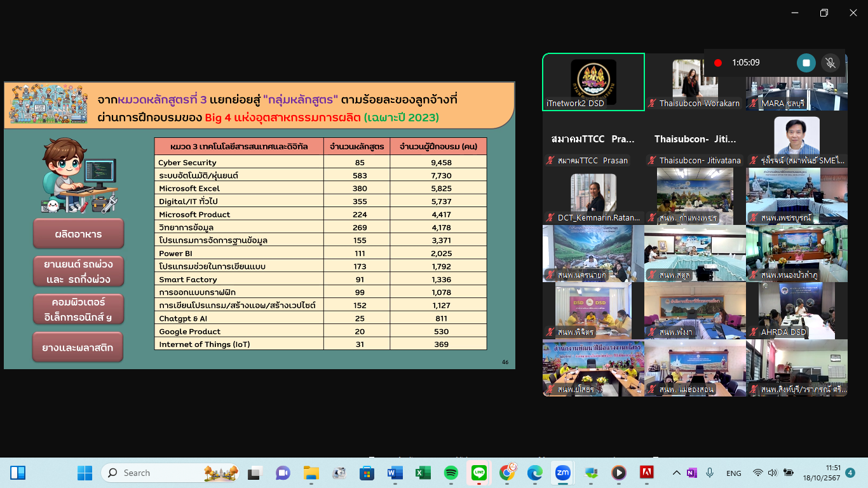Open Microsoft Edge browser icon
The image size is (868, 488).
pyautogui.click(x=534, y=473)
